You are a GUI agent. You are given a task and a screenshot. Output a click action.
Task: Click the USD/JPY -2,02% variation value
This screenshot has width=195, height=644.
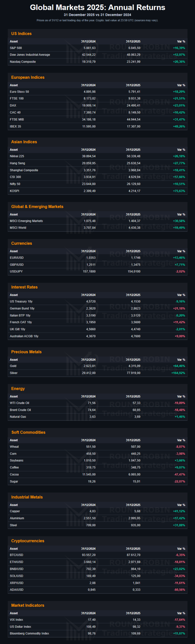tap(180, 272)
